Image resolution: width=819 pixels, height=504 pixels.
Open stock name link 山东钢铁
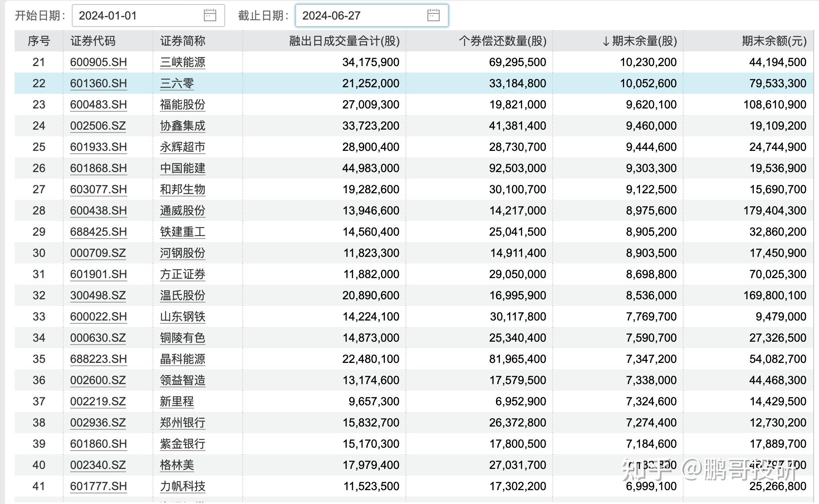point(183,316)
